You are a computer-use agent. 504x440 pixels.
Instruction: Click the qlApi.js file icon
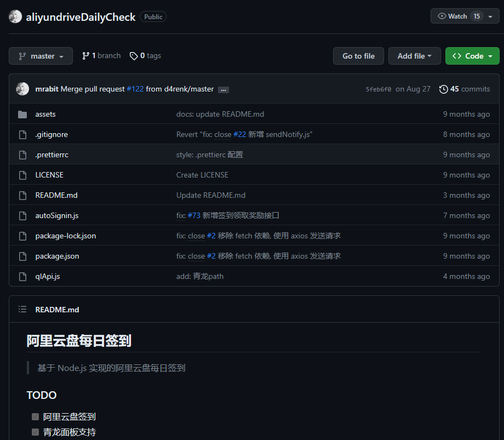click(22, 277)
